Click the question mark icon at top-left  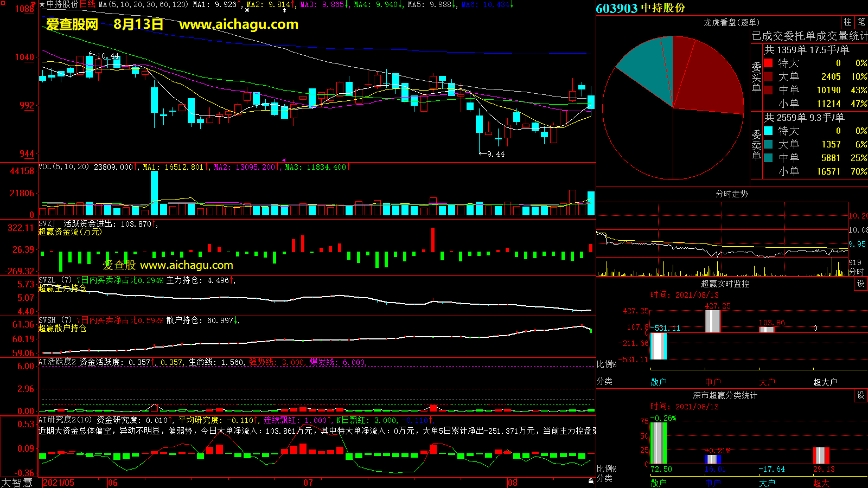pos(34,4)
